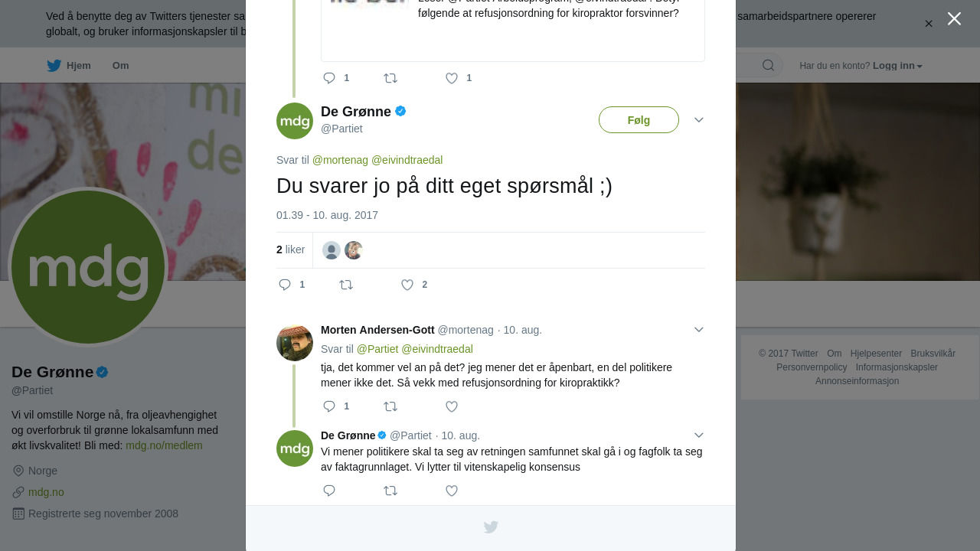This screenshot has height=551, width=980.
Task: Open the mdg.no/medlem link
Action: [x=164, y=445]
